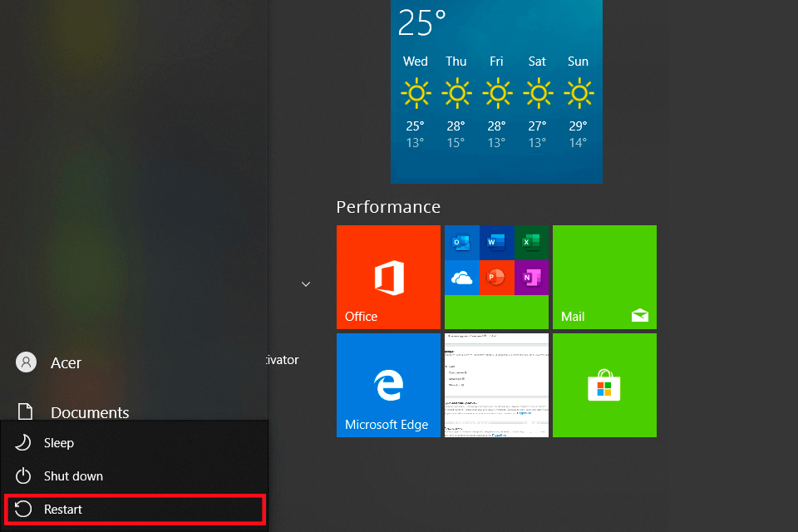Viewport: 798px width, 532px height.
Task: Launch PowerPoint from the Office folder tile
Action: click(497, 278)
